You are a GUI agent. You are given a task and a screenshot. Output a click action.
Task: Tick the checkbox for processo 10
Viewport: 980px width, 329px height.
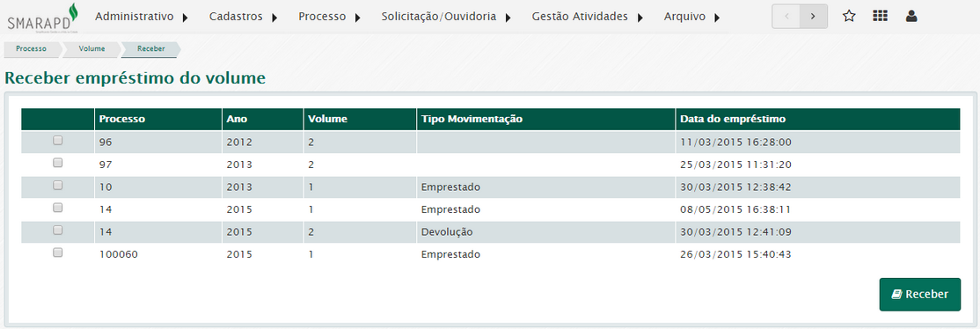pos(57,185)
